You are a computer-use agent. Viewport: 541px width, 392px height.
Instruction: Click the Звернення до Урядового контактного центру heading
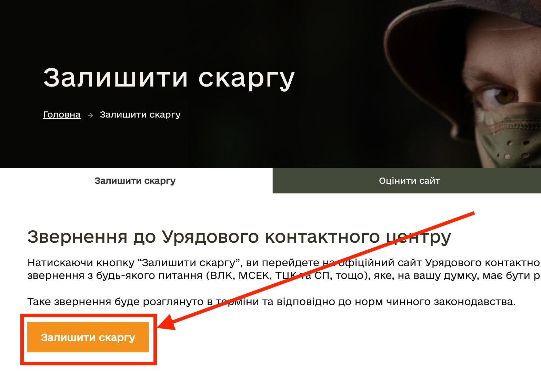pyautogui.click(x=239, y=237)
